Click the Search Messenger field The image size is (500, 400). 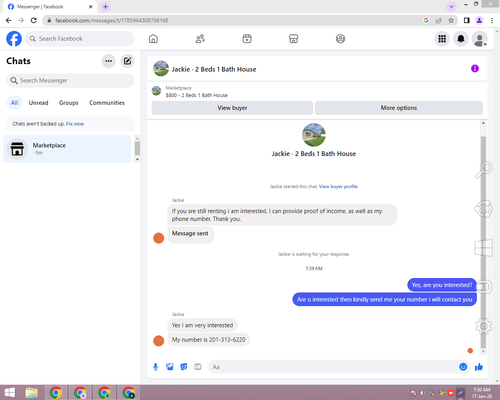70,81
